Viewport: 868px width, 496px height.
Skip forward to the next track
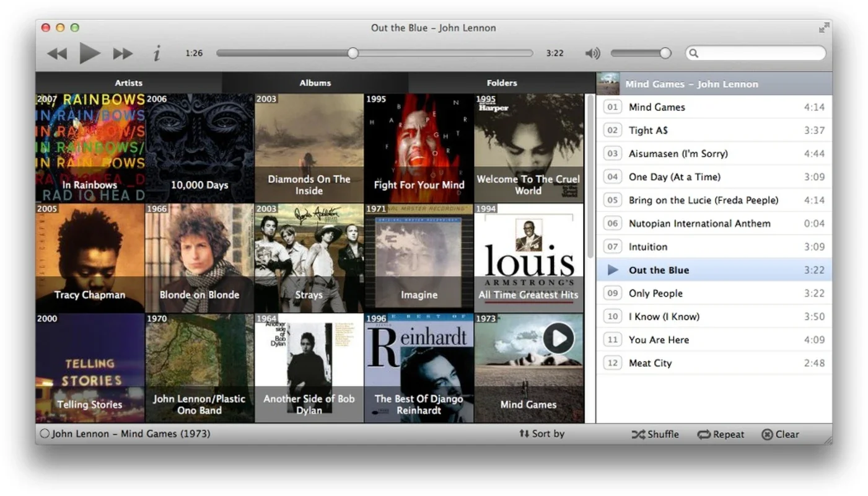tap(123, 54)
